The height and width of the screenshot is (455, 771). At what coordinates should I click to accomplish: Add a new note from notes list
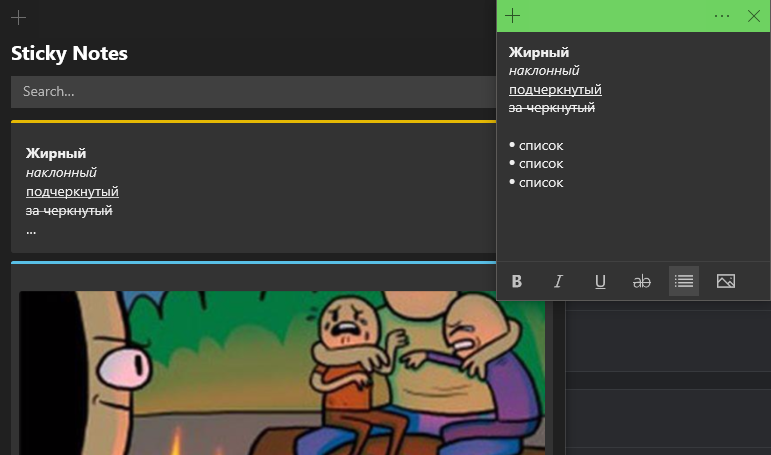click(x=18, y=18)
